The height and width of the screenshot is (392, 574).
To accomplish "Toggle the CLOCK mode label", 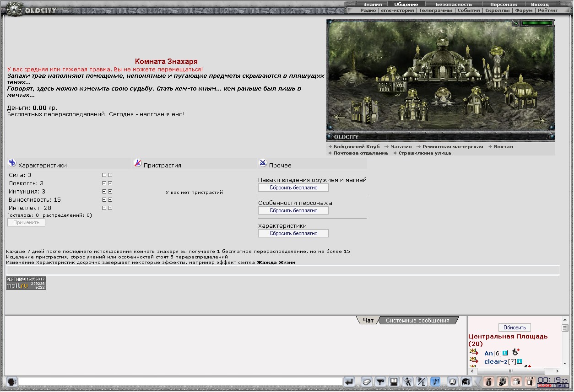I will 545,386.
